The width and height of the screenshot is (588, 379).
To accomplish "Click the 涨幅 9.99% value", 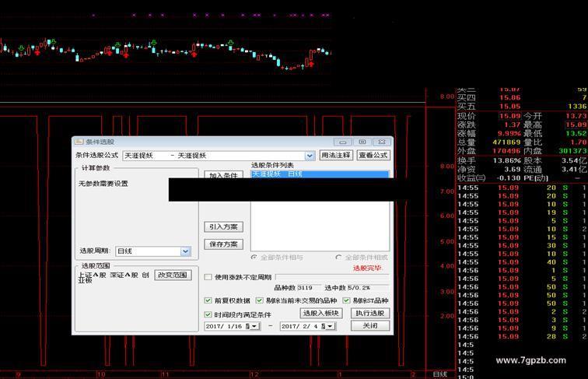I will coord(509,134).
